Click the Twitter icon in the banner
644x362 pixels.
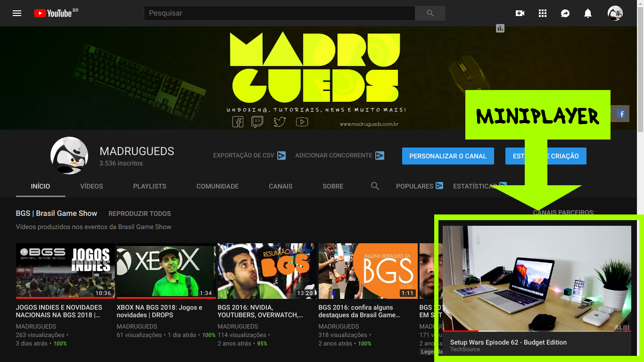click(x=280, y=122)
